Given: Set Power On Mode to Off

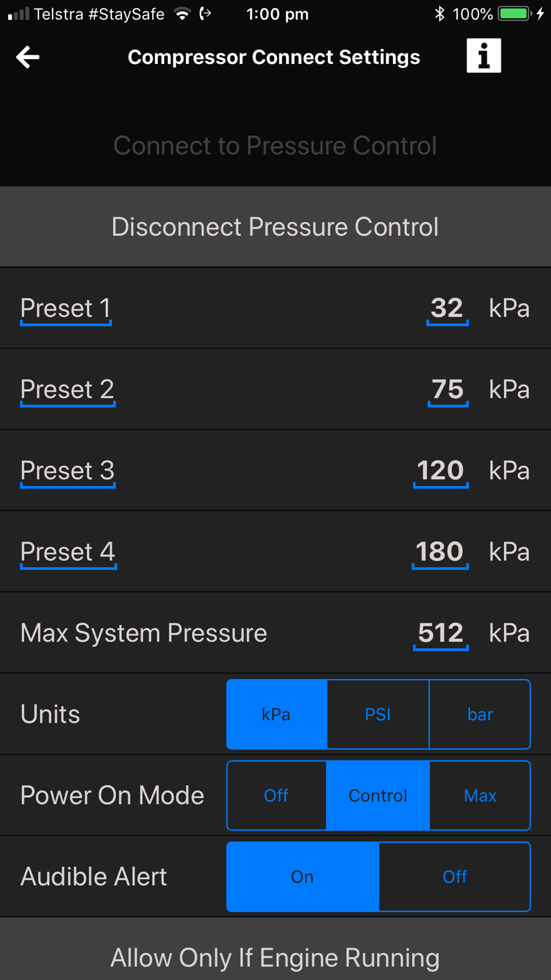Looking at the screenshot, I should click(x=277, y=795).
